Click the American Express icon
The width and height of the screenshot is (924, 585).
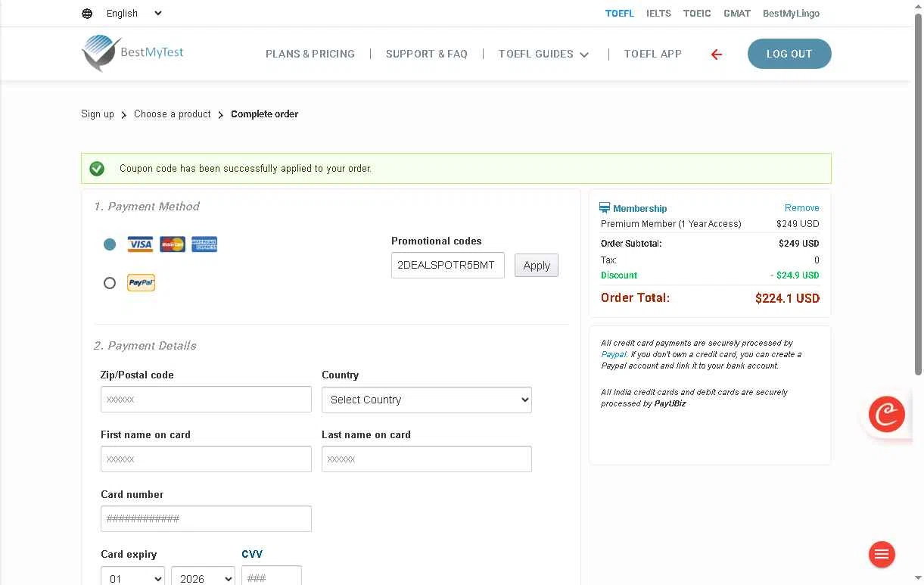(204, 244)
